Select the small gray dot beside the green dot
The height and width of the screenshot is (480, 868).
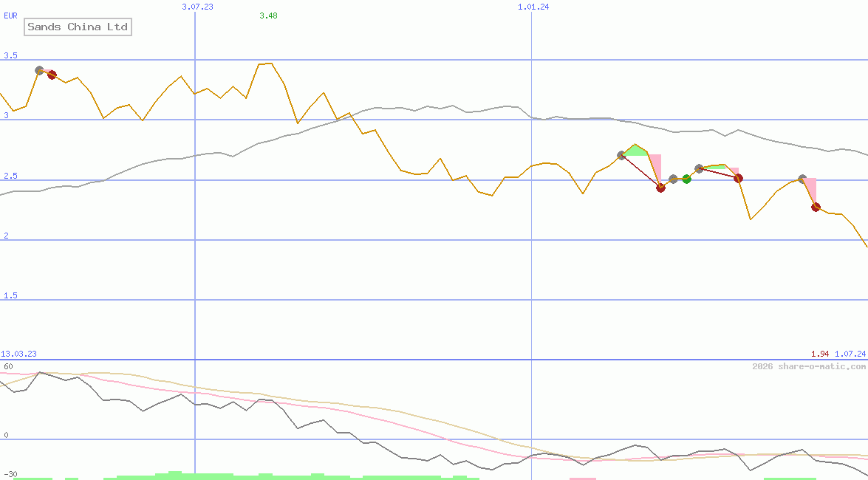[673, 179]
